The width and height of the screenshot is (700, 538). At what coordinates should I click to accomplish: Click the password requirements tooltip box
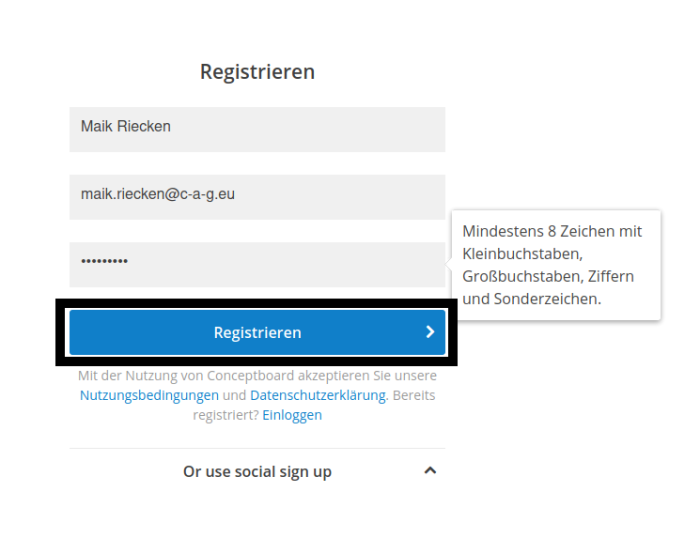(556, 265)
